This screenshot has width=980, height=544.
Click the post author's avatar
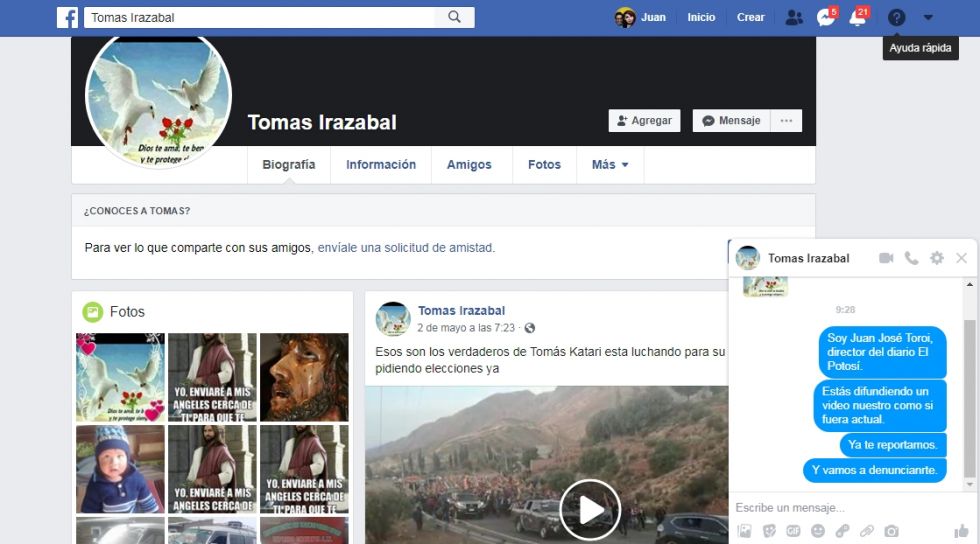point(392,318)
